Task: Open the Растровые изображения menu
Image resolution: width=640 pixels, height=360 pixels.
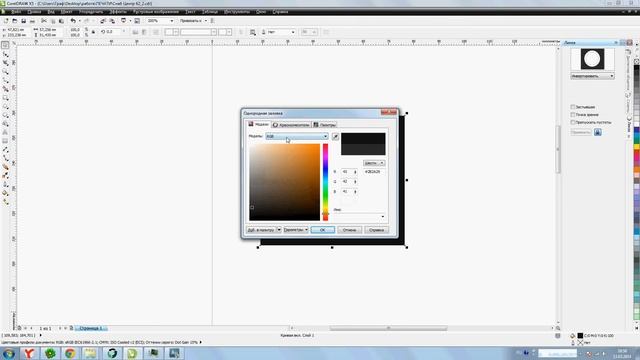Action: coord(156,12)
